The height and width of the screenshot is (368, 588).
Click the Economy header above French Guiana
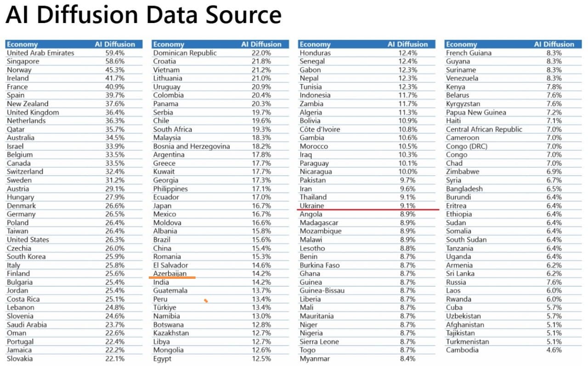coord(461,45)
